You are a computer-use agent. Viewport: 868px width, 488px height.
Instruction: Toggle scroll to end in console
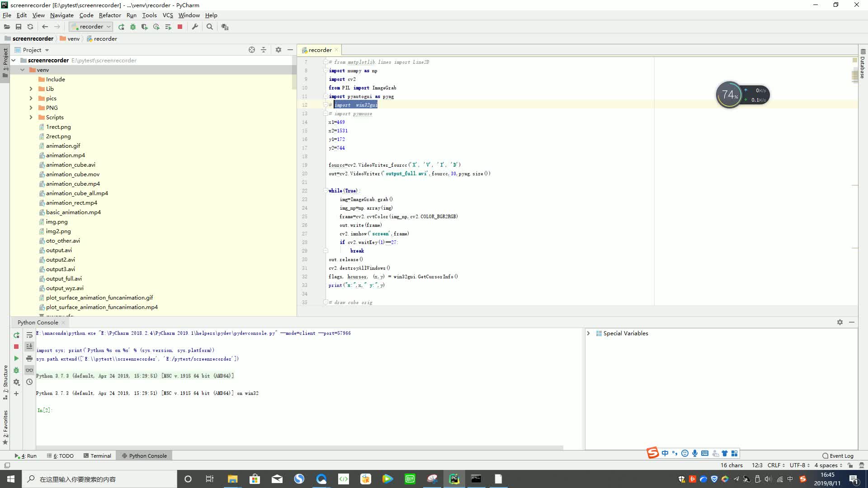[29, 347]
